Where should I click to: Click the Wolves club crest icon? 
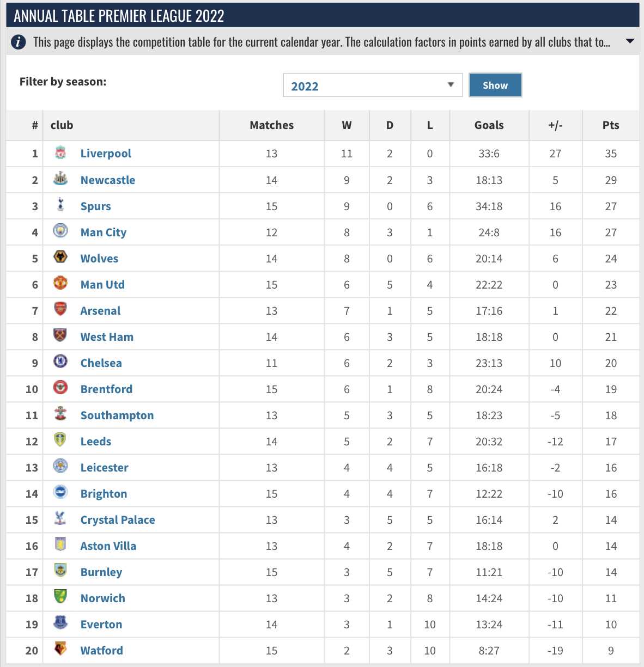[x=60, y=257]
